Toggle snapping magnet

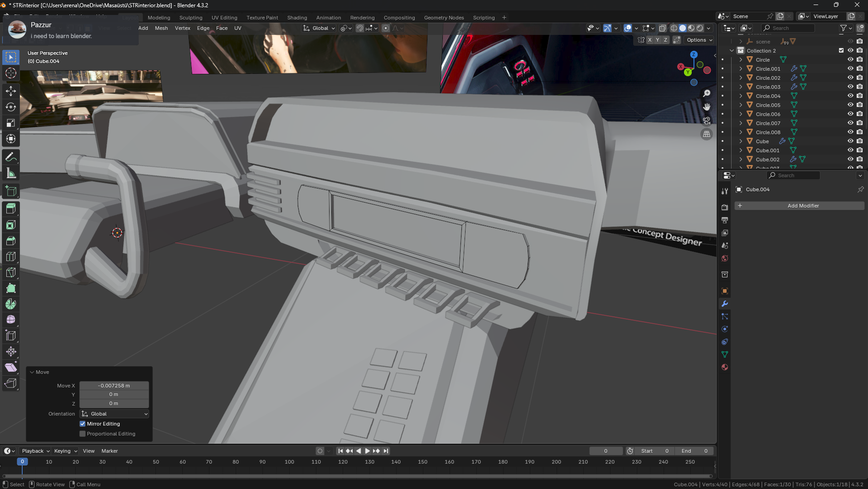click(360, 28)
